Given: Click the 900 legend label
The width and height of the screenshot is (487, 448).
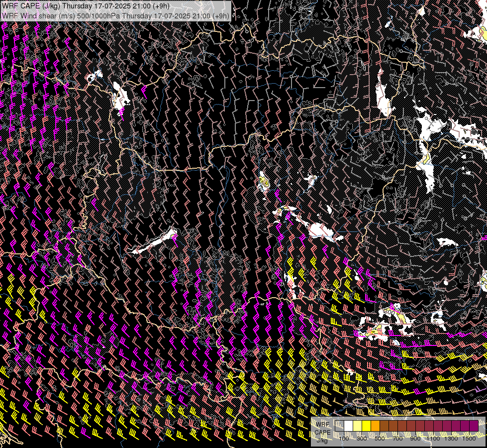Looking at the screenshot, I should (x=415, y=439).
